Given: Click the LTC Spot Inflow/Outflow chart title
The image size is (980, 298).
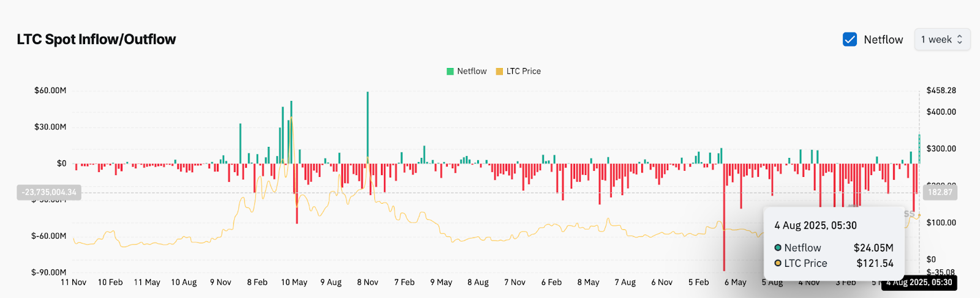Looking at the screenshot, I should [96, 39].
